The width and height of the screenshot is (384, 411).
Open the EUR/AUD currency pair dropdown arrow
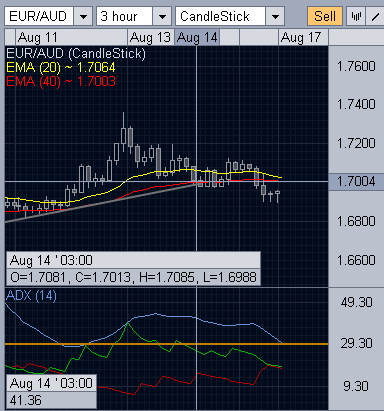pos(83,16)
